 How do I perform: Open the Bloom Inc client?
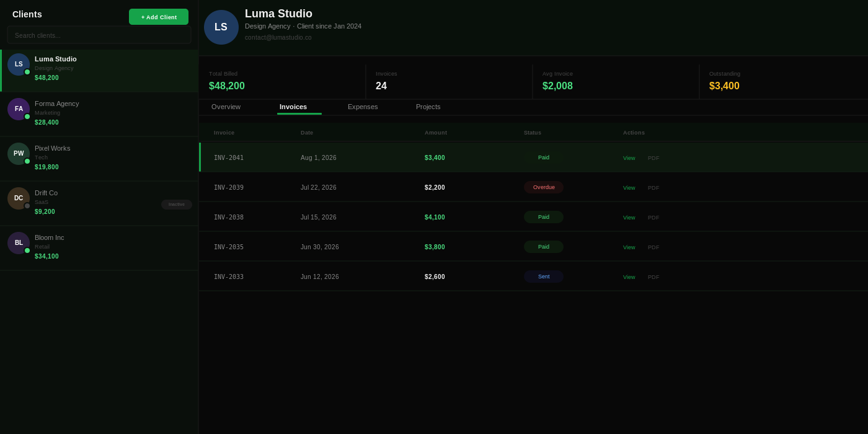99,249
